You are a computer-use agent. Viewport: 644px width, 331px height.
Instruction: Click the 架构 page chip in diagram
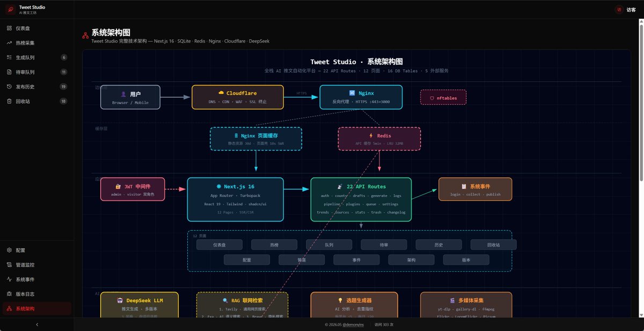pos(411,260)
